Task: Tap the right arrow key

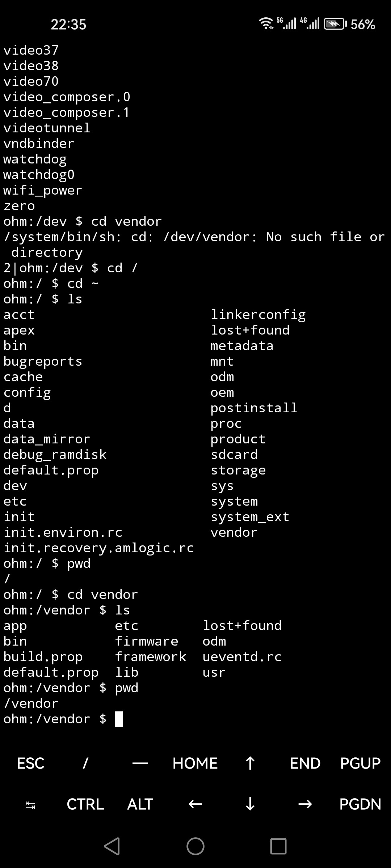Action: [305, 804]
